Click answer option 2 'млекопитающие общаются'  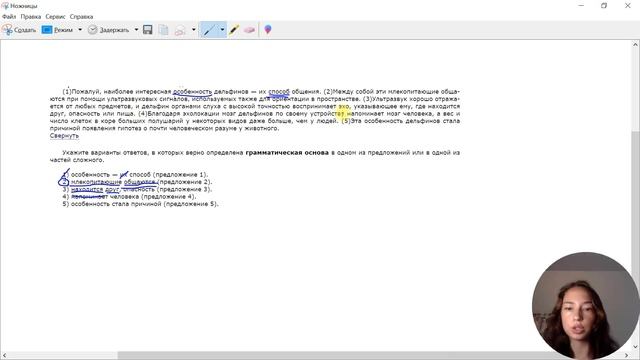[x=138, y=182]
